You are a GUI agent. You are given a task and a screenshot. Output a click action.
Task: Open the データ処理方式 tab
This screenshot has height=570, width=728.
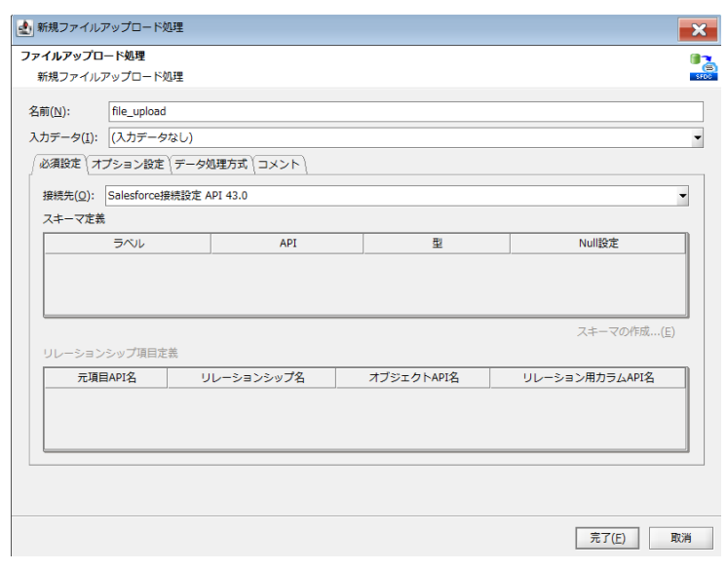point(211,165)
